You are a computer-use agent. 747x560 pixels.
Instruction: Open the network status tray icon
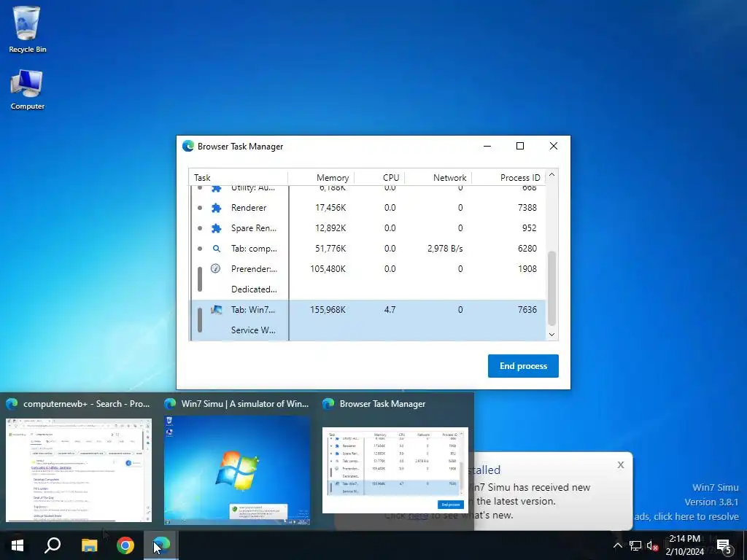(x=635, y=545)
